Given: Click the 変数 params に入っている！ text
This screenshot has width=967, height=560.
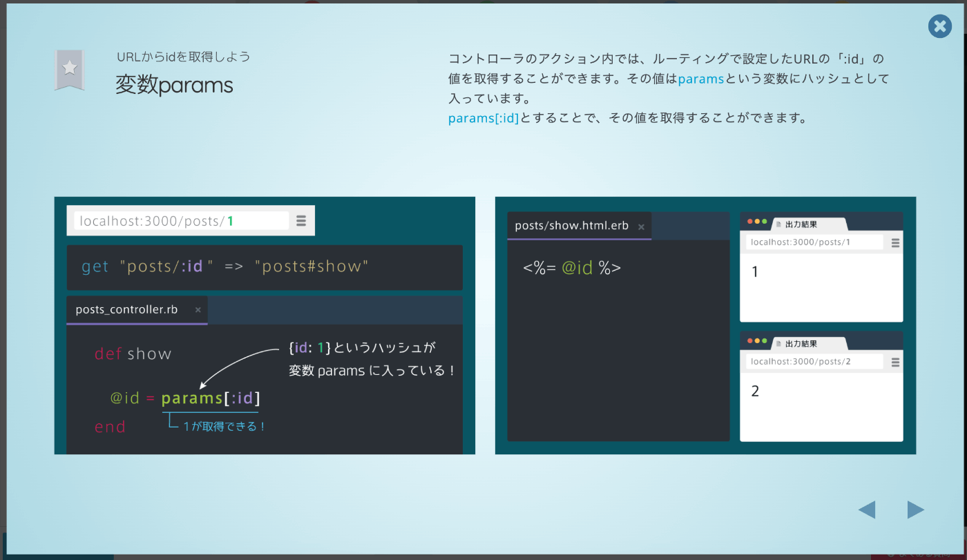Looking at the screenshot, I should click(x=372, y=371).
